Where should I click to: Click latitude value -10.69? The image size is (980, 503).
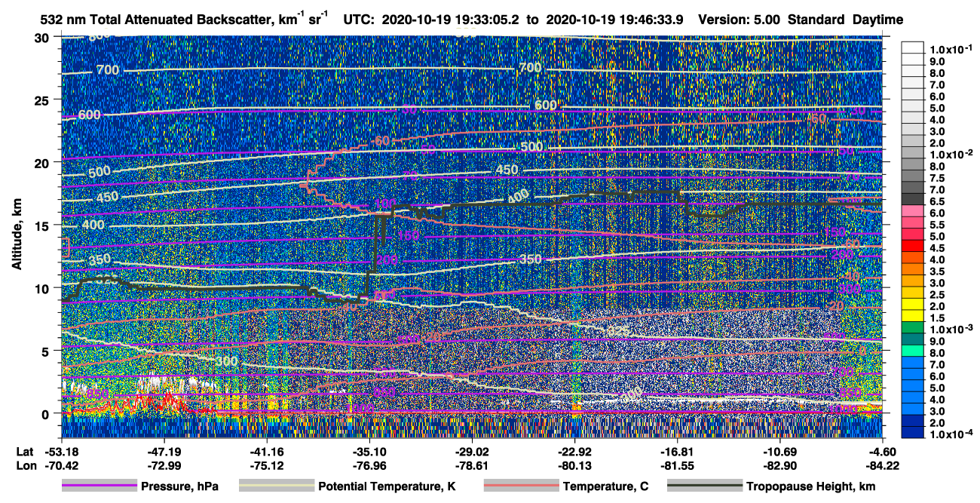point(781,452)
